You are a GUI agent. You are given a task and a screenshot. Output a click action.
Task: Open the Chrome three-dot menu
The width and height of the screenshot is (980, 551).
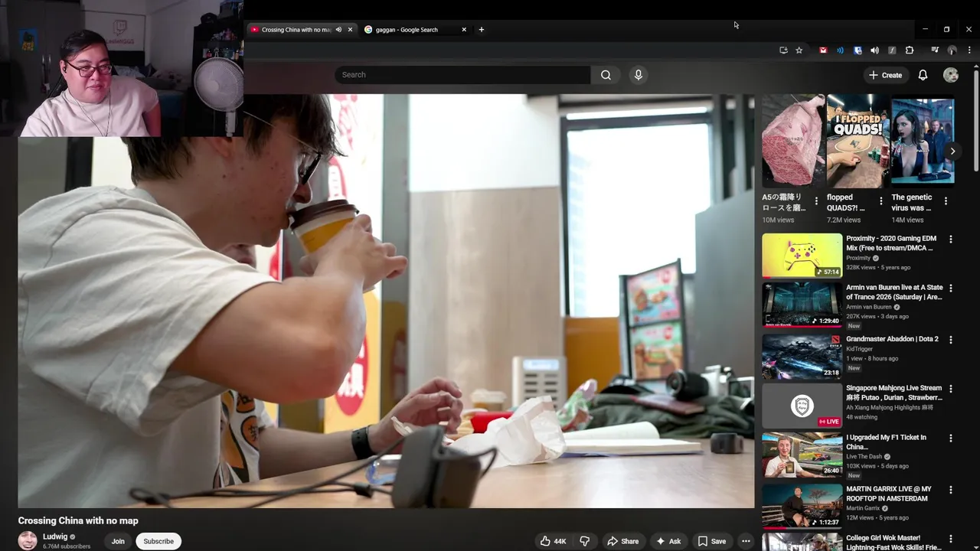click(x=969, y=51)
